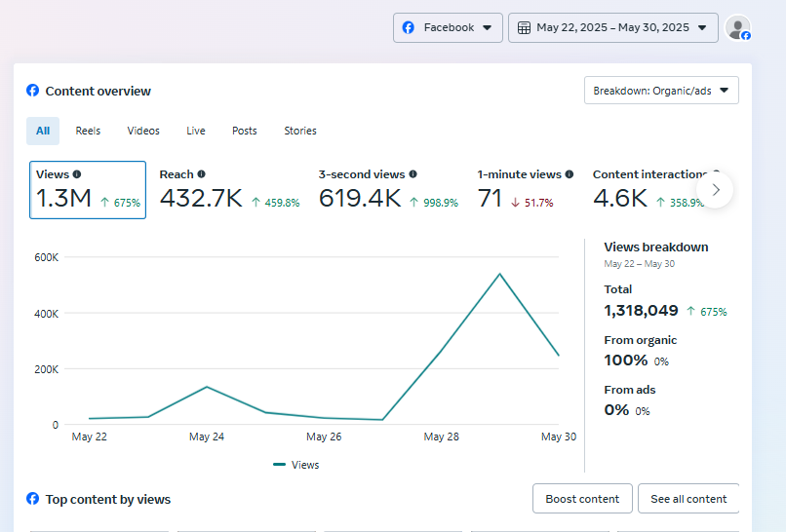Switch to the Reels tab
The width and height of the screenshot is (786, 532).
pos(88,131)
